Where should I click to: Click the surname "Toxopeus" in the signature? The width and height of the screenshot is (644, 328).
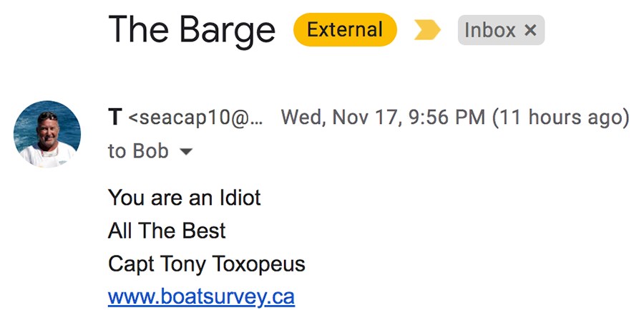[259, 264]
